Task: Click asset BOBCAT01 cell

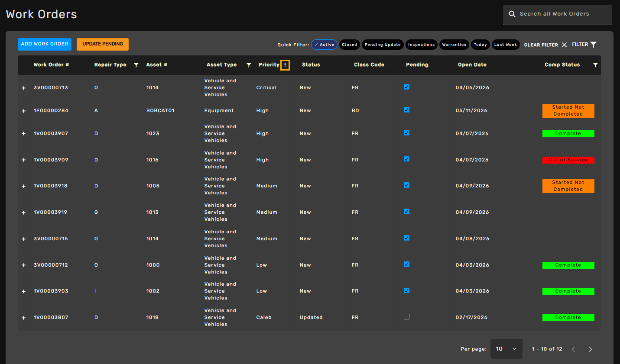Action: coord(160,111)
